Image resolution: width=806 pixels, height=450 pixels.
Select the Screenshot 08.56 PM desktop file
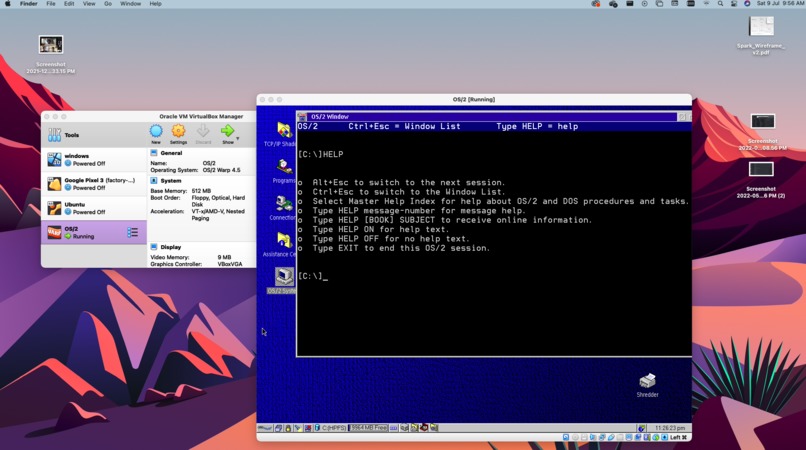pos(762,132)
